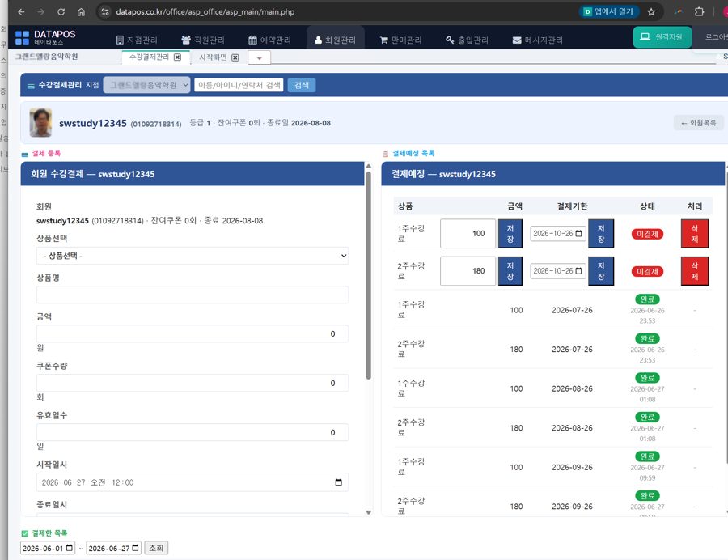This screenshot has width=728, height=560.
Task: Expand the tab list dropdown arrow
Action: [259, 58]
